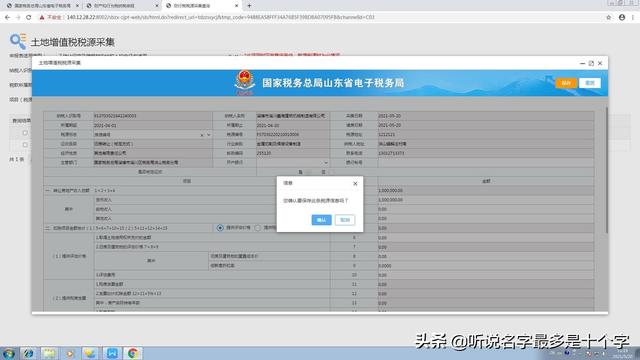
Task: Click the 0.0000 value in row 9
Action: click(x=385, y=266)
